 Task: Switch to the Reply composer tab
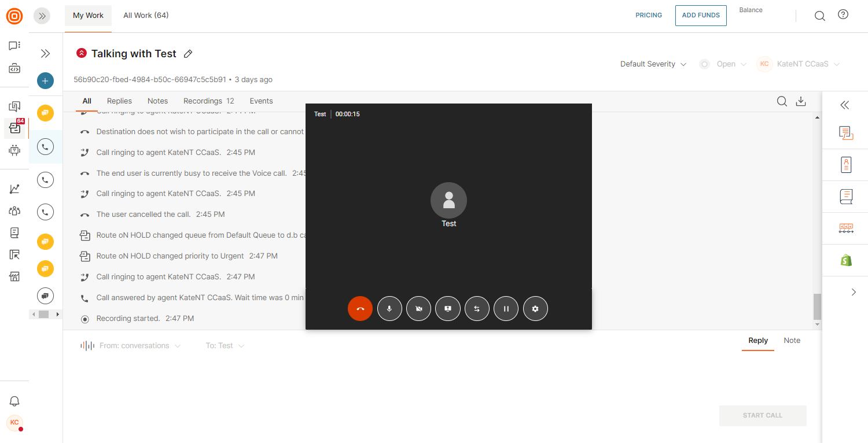758,341
